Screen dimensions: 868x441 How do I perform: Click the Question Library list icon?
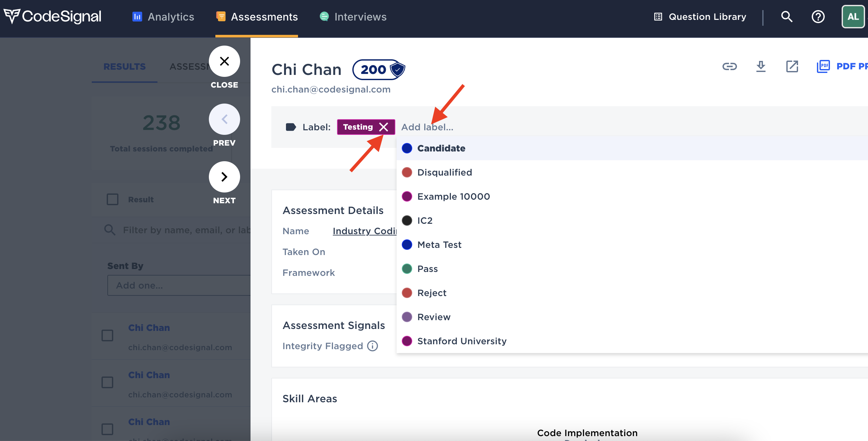[x=658, y=17]
